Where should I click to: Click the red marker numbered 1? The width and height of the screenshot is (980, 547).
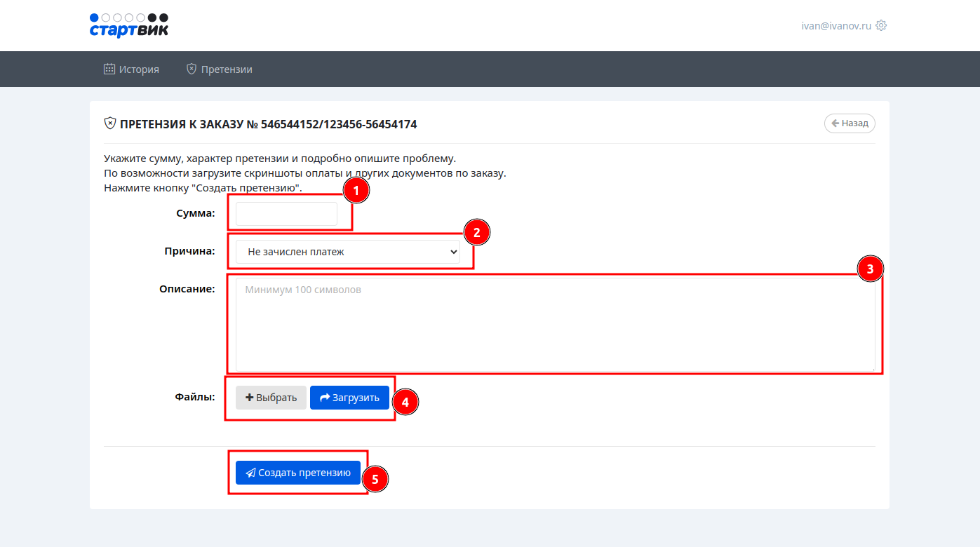[356, 190]
